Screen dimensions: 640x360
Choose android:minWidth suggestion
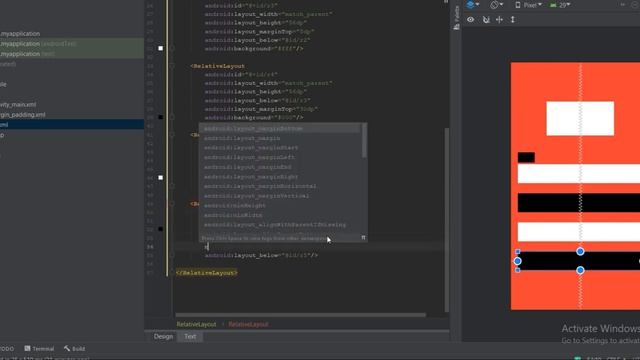(x=280, y=215)
